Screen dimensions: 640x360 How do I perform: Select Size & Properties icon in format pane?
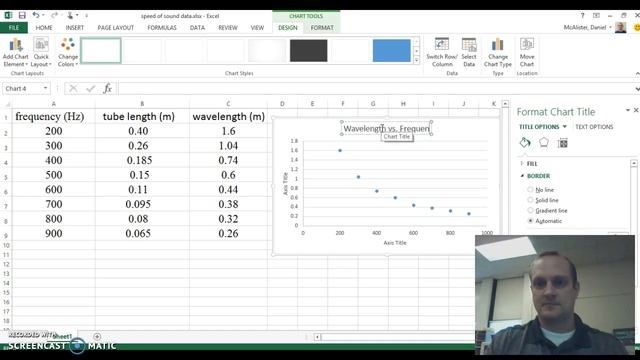tap(563, 143)
